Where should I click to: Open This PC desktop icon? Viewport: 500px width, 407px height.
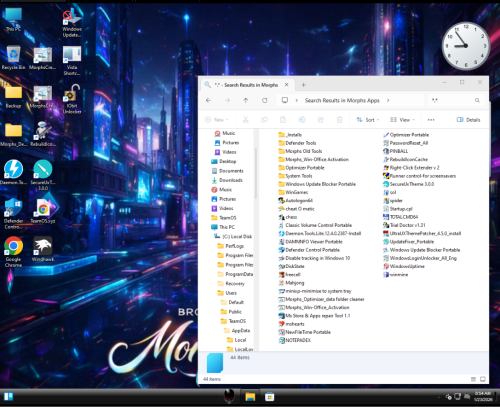(13, 19)
